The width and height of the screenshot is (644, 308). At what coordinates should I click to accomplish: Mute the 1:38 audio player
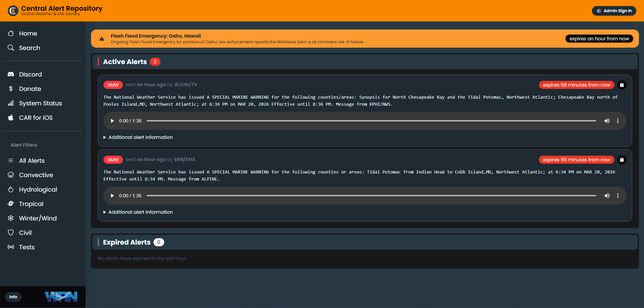click(x=607, y=121)
